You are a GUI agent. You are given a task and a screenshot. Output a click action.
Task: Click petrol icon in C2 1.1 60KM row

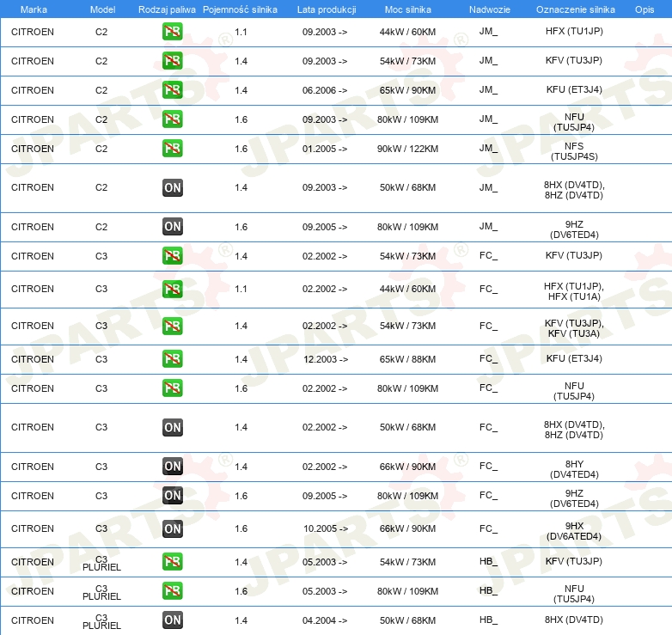(x=172, y=32)
